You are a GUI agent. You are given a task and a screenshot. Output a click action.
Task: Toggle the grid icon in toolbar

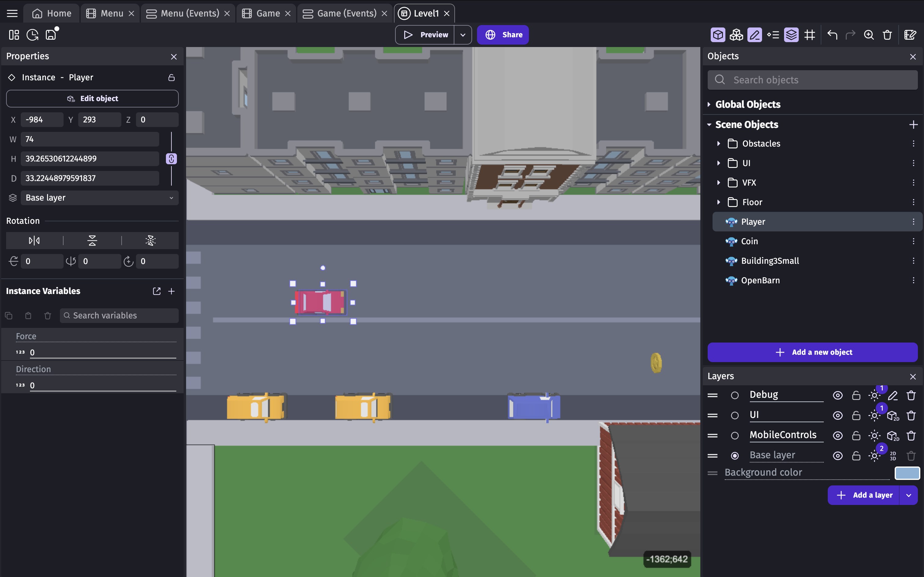809,35
